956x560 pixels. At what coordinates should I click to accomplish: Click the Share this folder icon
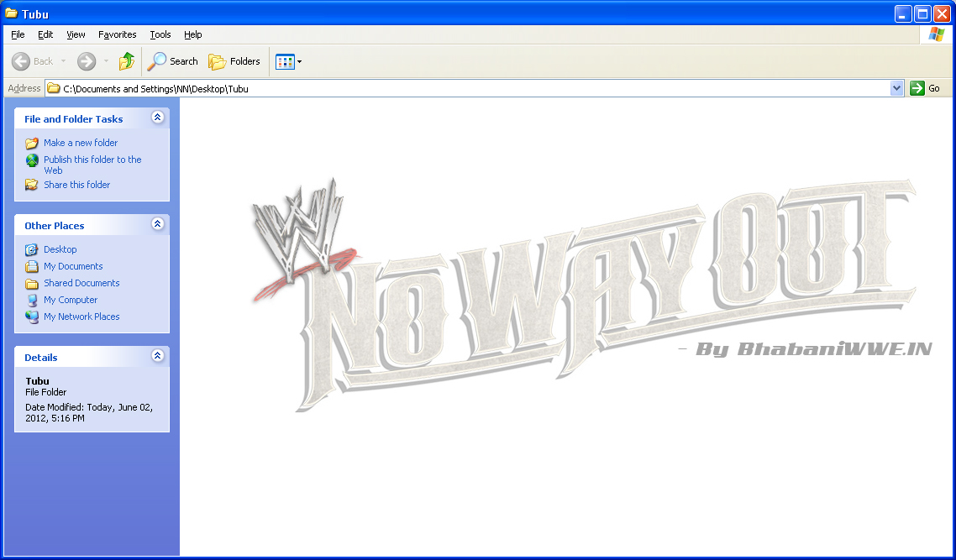tap(32, 185)
